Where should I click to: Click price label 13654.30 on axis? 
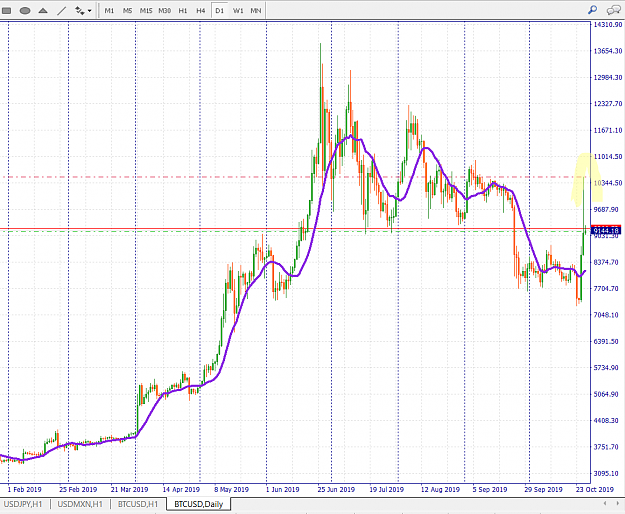coord(607,51)
